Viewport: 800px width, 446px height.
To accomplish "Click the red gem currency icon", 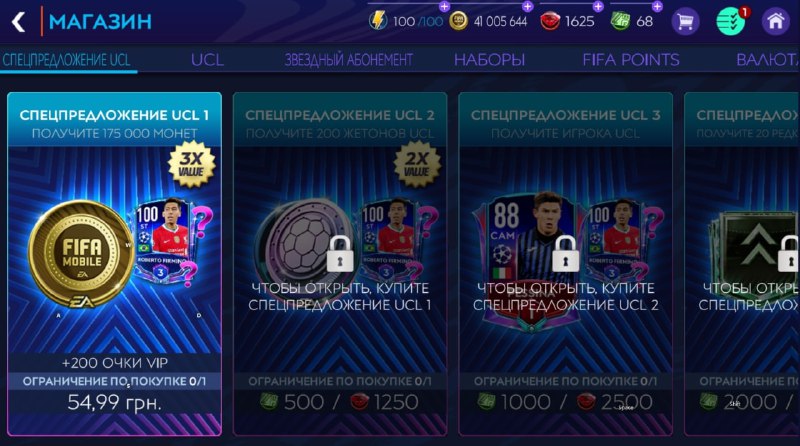I will (550, 21).
